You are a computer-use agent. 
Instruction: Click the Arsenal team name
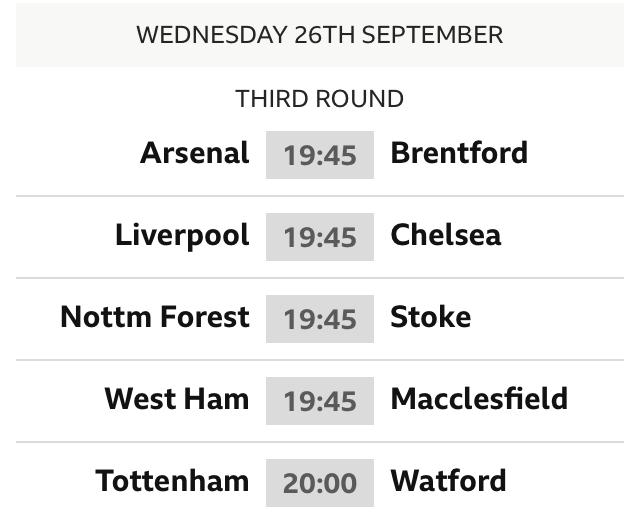195,153
